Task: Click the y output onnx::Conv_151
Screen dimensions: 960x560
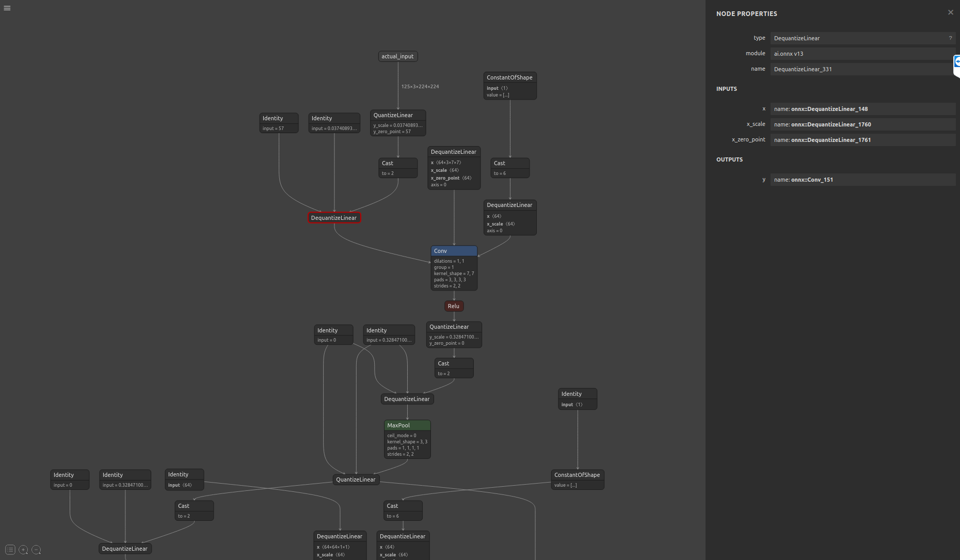Action: pos(862,180)
